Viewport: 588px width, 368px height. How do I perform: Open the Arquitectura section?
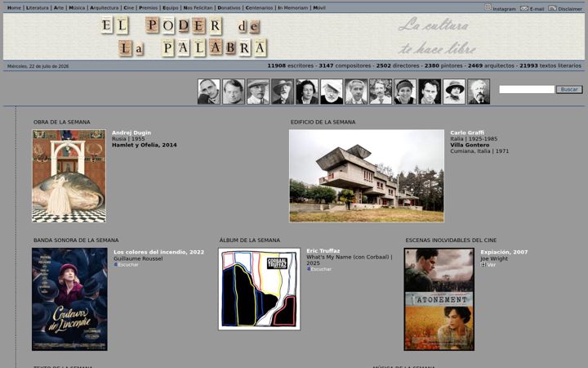click(x=105, y=7)
